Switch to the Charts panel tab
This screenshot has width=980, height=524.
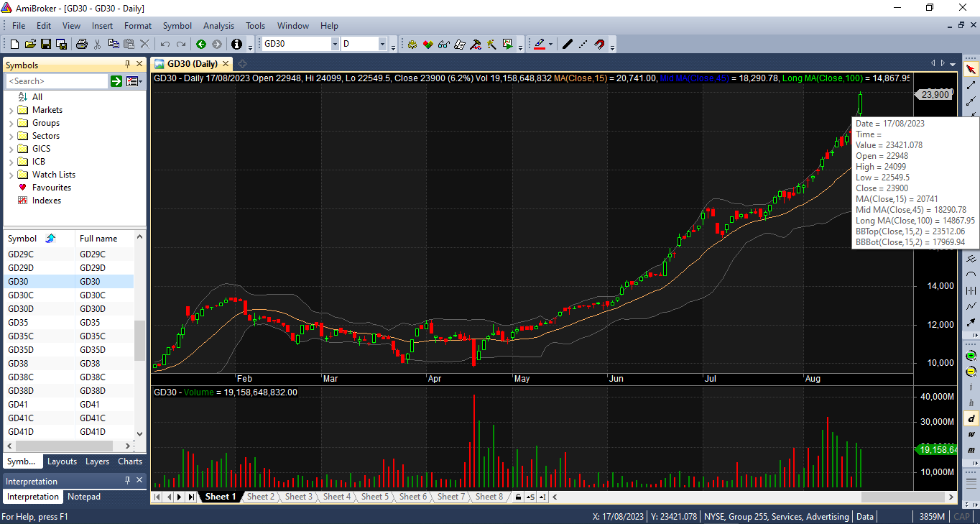(130, 461)
